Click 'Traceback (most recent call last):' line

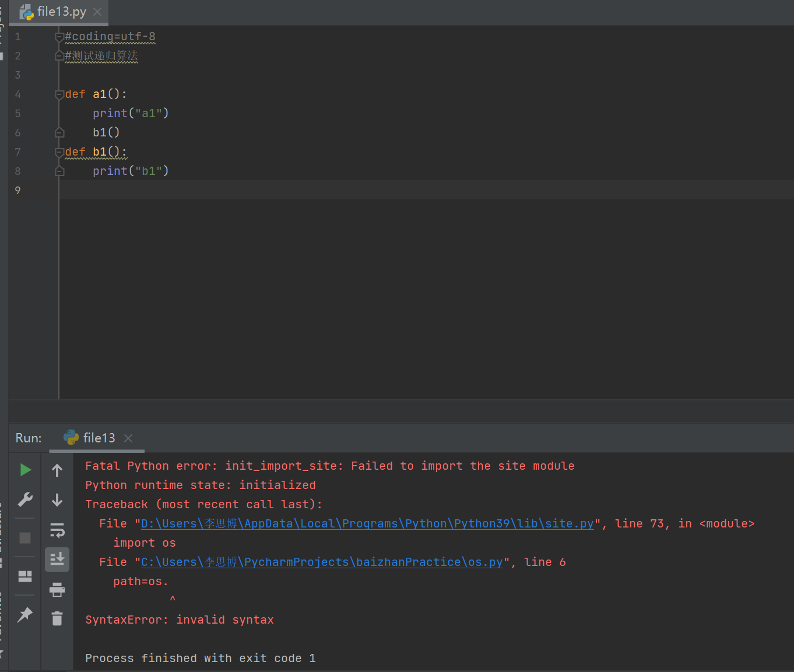(x=203, y=504)
